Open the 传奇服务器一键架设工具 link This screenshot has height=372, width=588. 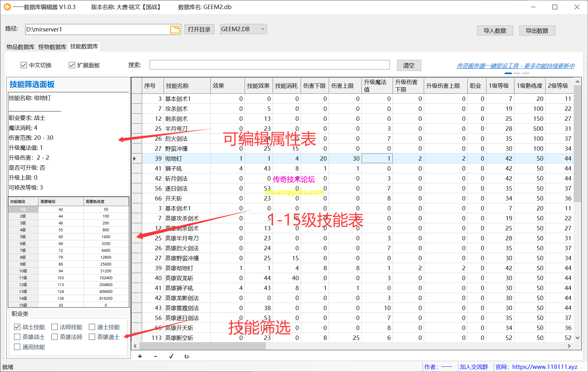(x=515, y=66)
